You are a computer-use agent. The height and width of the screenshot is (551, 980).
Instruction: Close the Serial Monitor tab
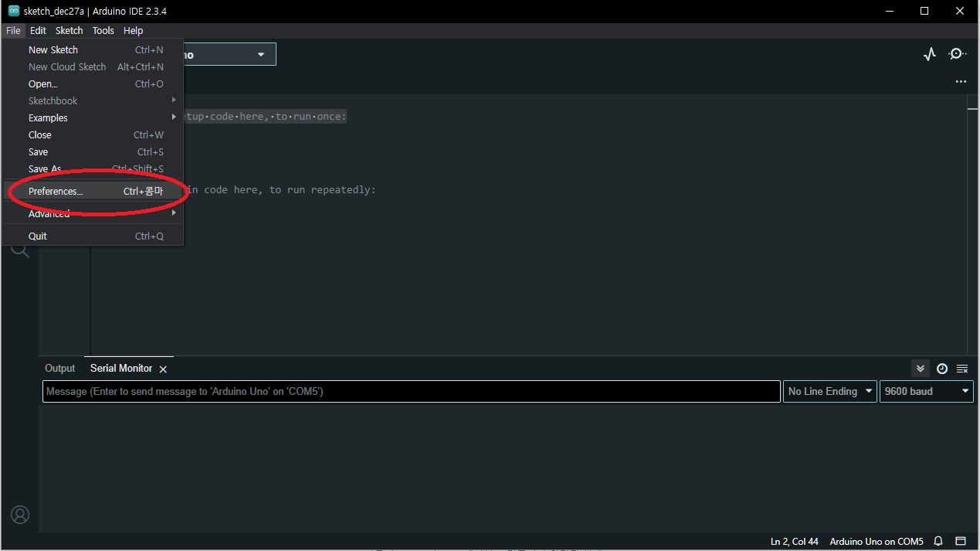coord(163,369)
